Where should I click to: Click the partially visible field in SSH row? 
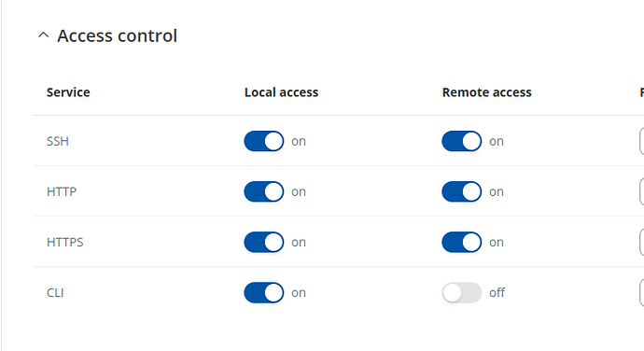(641, 141)
